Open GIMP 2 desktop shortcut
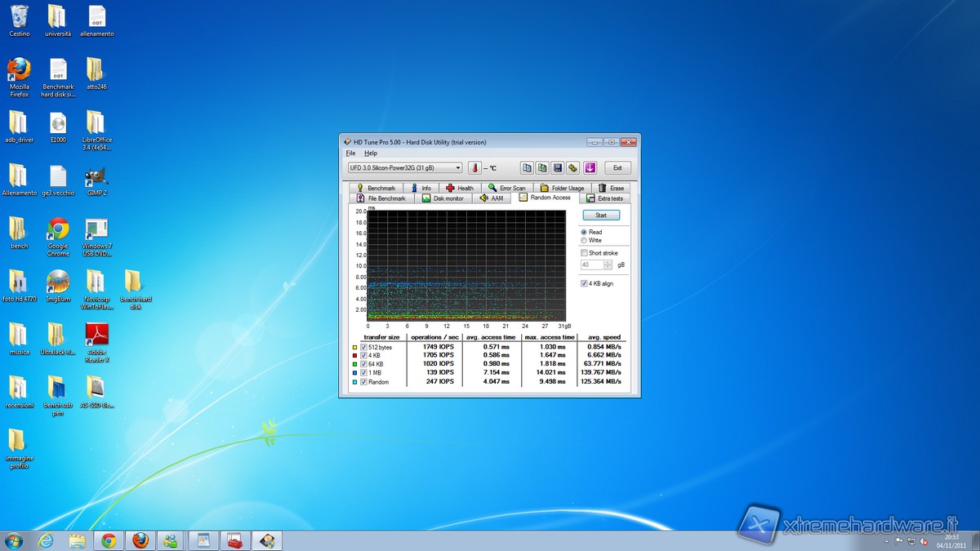The image size is (980, 551). point(97,180)
